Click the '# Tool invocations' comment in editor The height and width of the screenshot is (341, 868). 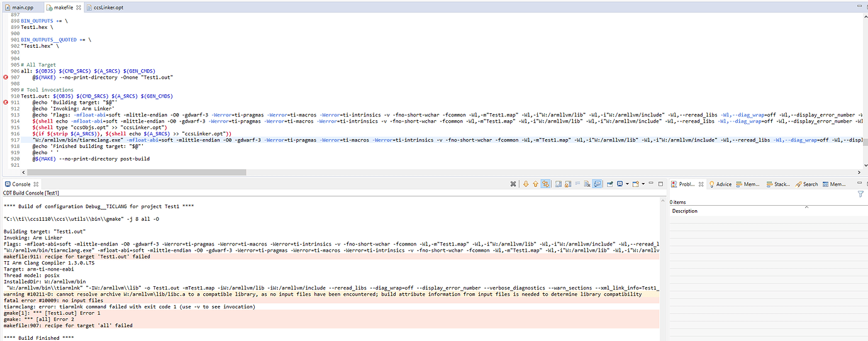pyautogui.click(x=47, y=89)
